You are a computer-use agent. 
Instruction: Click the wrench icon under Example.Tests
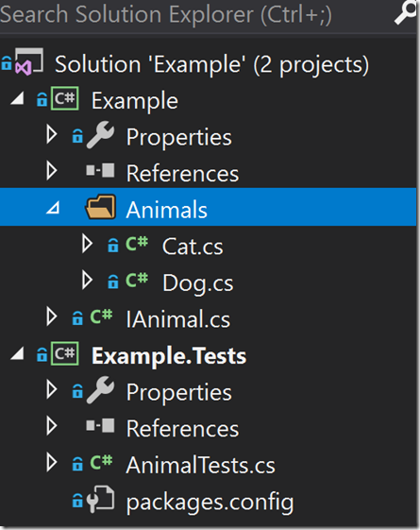click(100, 390)
